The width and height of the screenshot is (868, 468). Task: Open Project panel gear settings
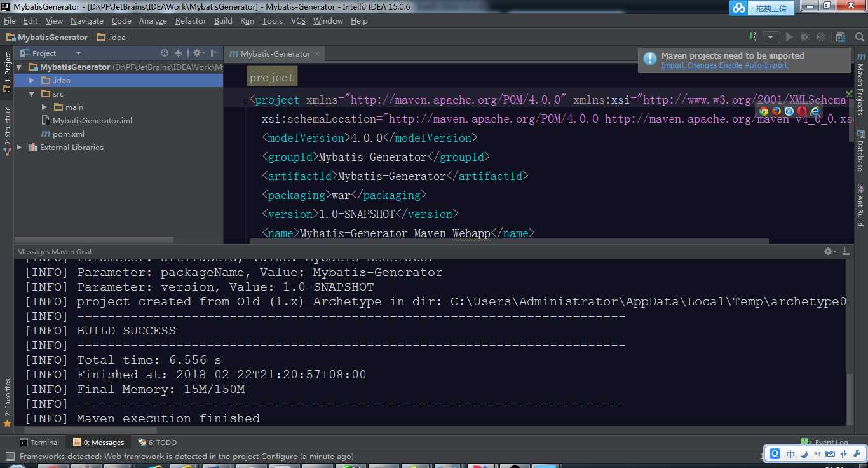(198, 53)
